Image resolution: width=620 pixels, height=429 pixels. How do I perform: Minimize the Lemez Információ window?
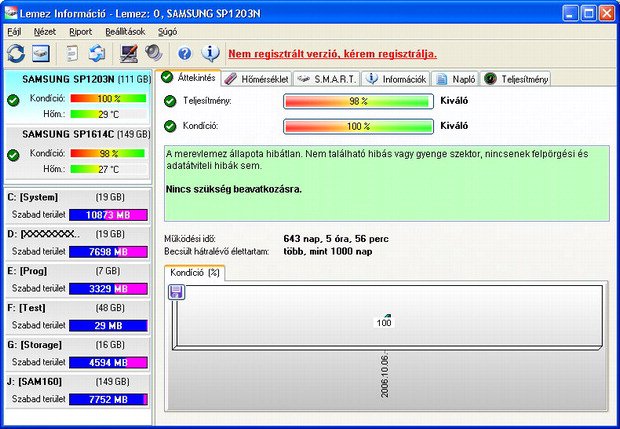pyautogui.click(x=570, y=13)
